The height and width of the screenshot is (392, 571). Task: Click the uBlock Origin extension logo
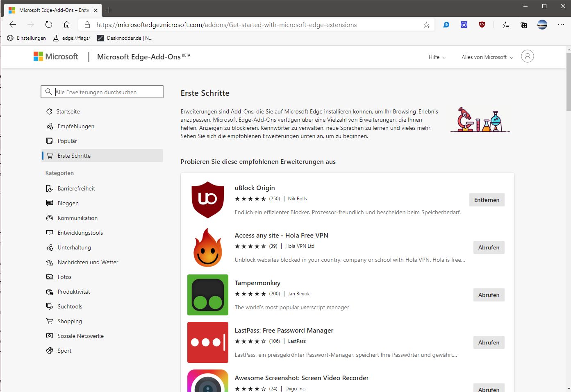208,200
